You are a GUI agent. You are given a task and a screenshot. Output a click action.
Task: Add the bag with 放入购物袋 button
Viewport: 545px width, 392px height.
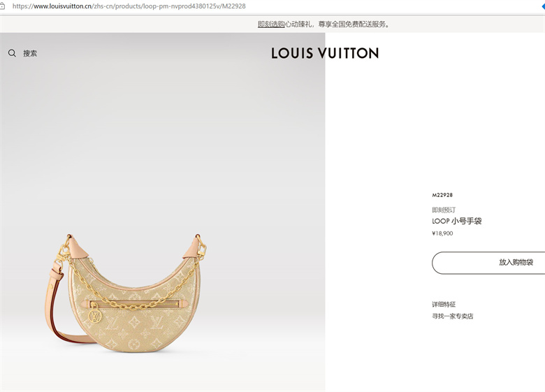[488, 263]
